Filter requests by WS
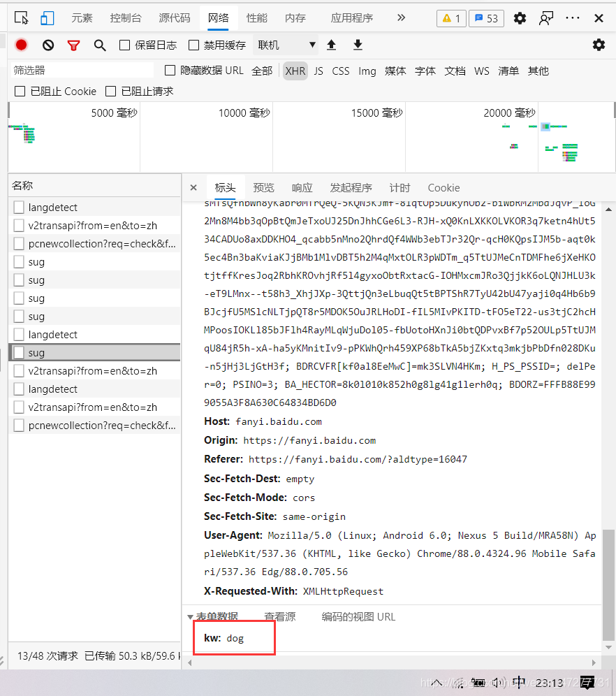Screen dimensions: 616x696 (x=482, y=71)
